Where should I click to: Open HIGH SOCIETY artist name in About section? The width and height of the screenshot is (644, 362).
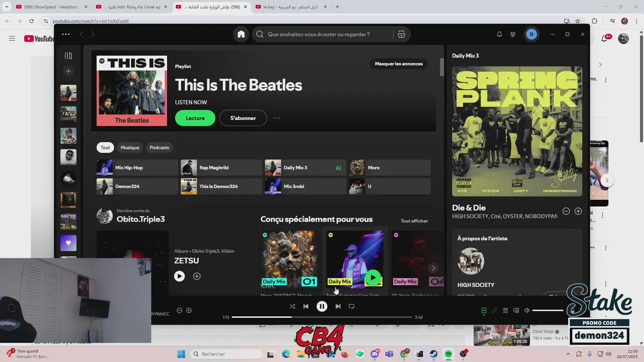[x=476, y=285]
